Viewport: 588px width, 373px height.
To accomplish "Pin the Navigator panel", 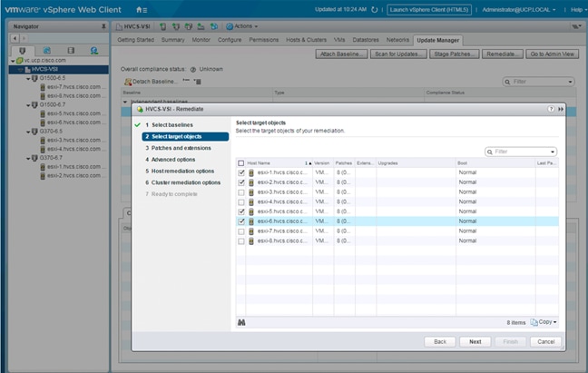I will pos(103,26).
